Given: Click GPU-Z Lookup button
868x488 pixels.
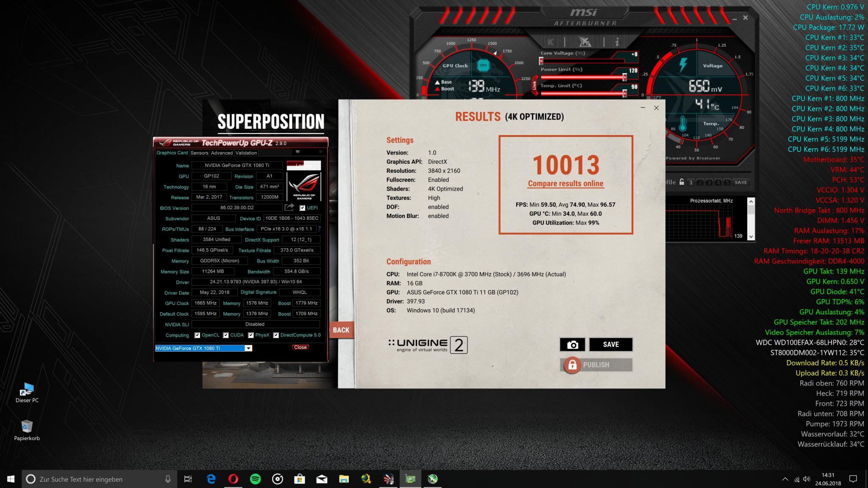Looking at the screenshot, I should click(303, 165).
